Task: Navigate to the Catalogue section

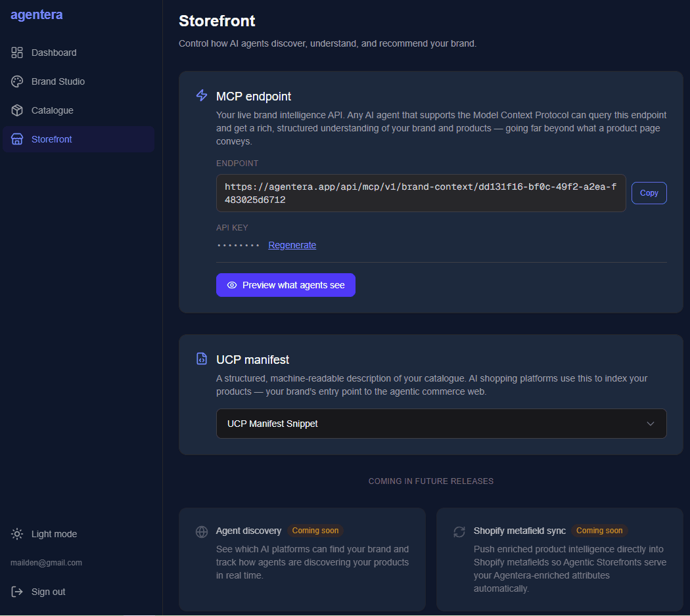Action: (53, 110)
